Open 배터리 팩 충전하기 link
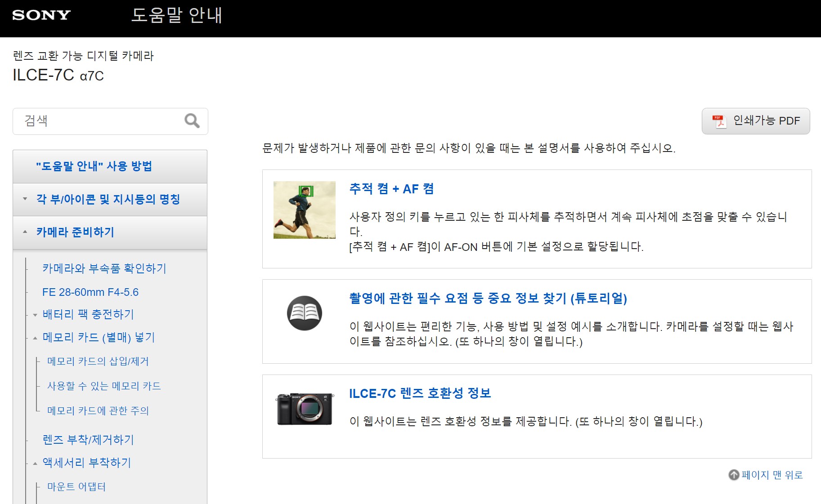Screen dimensions: 821x504 pos(88,314)
